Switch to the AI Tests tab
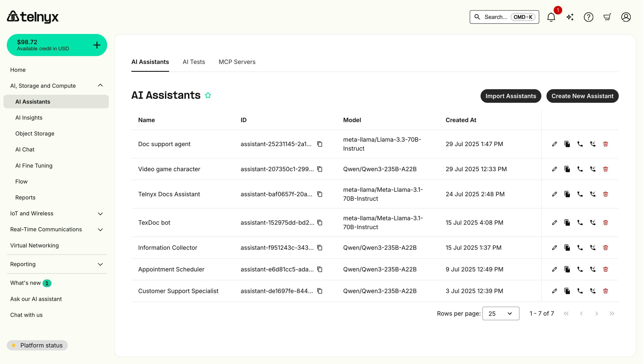Screen dimensions: 643x364 194,62
